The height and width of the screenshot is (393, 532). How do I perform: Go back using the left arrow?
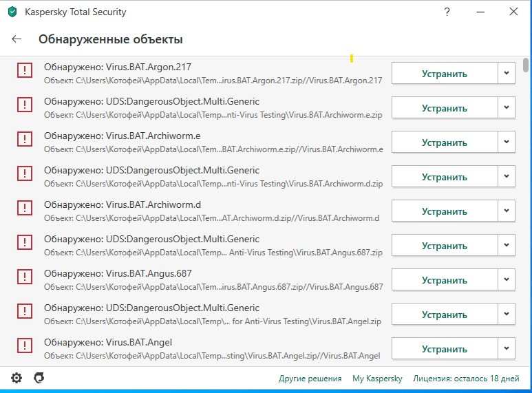click(17, 39)
